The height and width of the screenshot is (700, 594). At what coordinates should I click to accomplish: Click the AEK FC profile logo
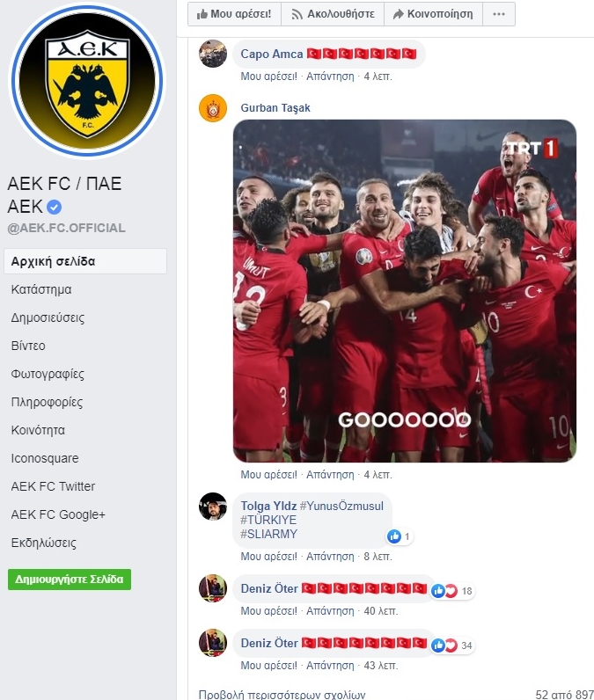87,81
